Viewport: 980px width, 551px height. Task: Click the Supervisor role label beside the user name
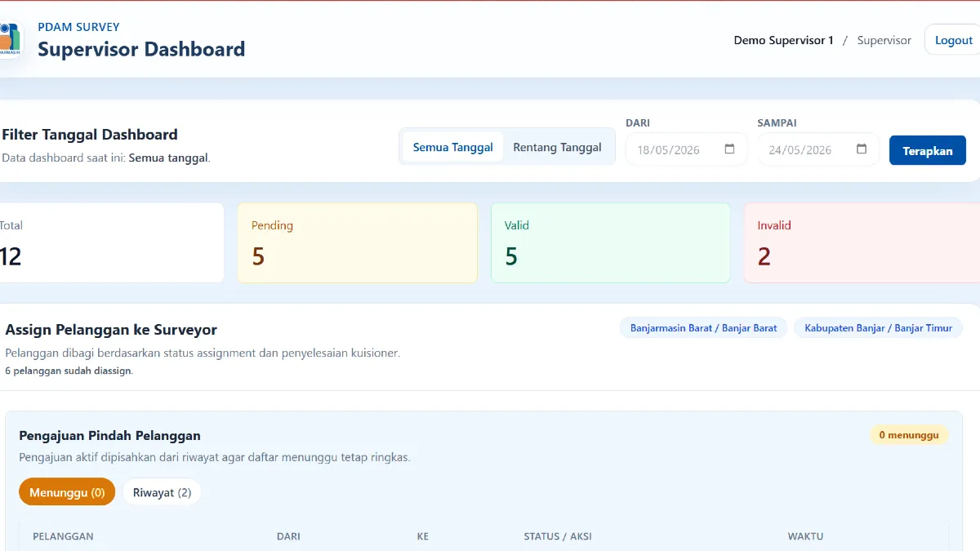884,40
